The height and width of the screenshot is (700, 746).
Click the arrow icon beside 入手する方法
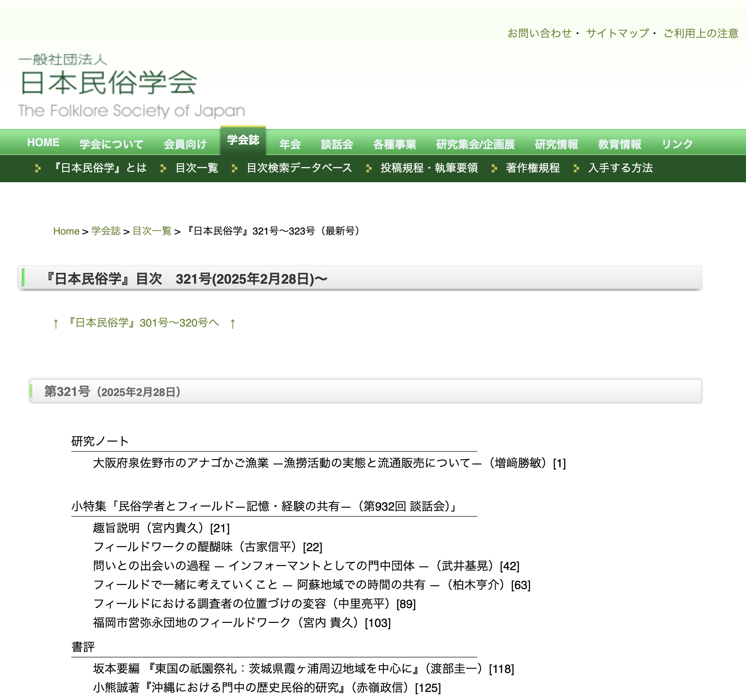point(576,168)
